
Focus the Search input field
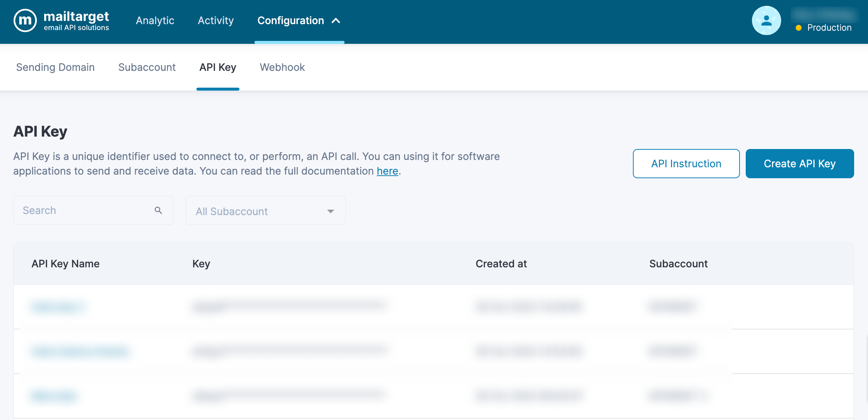pyautogui.click(x=84, y=210)
